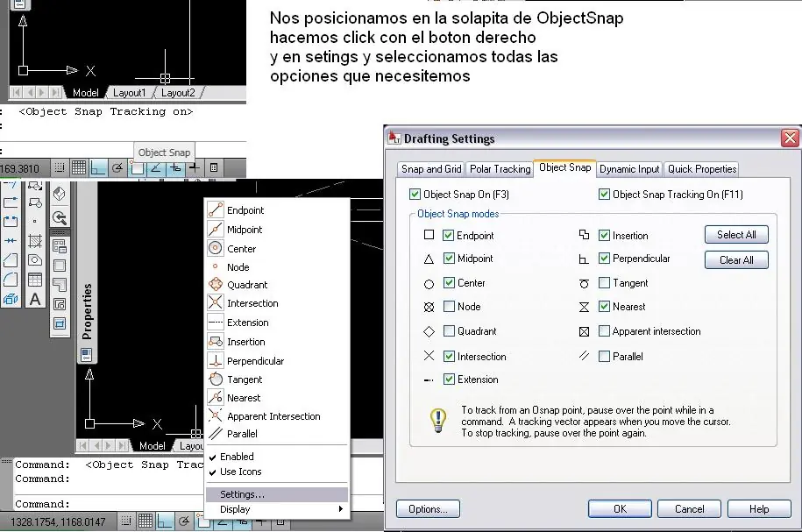Screen dimensions: 802x532
Task: Click Cancel in Drafting Settings
Action: pos(689,509)
